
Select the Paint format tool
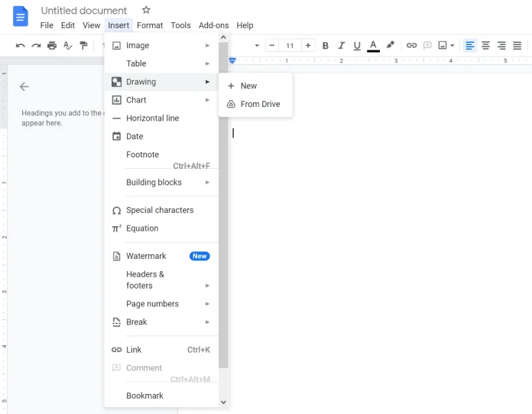click(83, 45)
